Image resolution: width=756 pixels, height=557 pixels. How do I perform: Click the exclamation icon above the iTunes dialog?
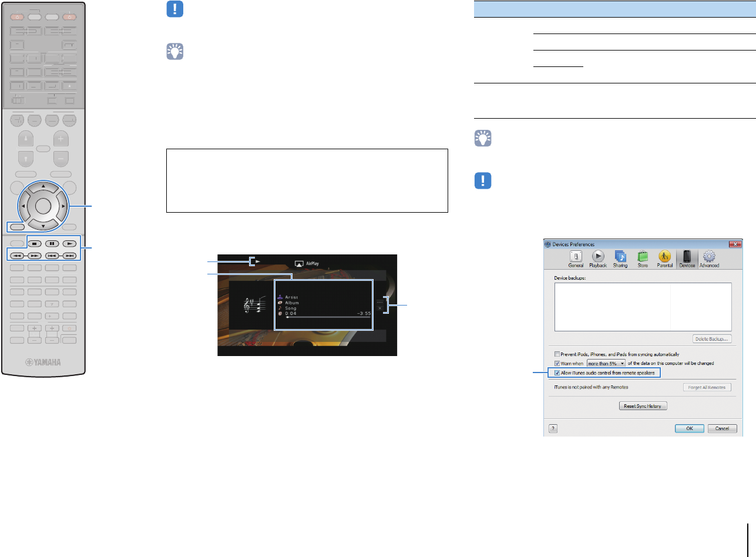click(x=482, y=180)
